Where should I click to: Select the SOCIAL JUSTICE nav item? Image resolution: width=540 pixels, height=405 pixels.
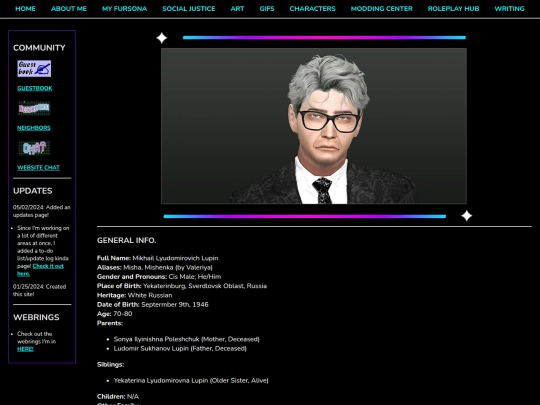click(189, 9)
